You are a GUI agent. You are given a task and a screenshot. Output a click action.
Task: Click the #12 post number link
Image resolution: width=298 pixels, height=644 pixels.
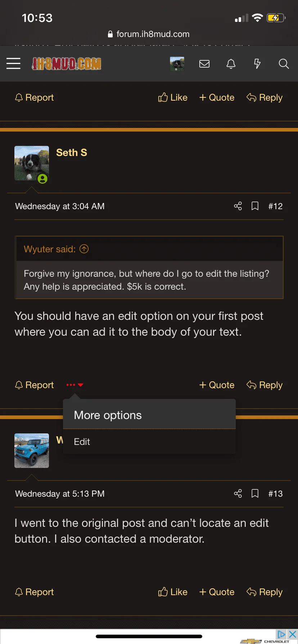[275, 206]
